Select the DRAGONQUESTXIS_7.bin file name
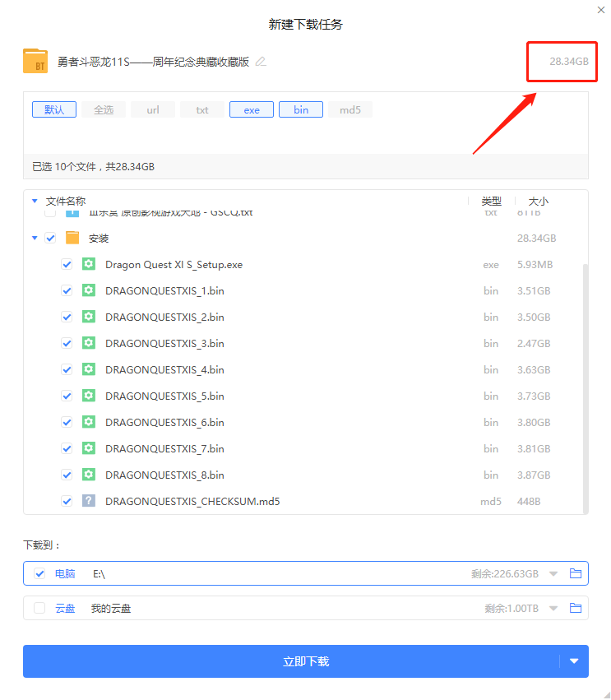Image resolution: width=611 pixels, height=700 pixels. click(164, 449)
